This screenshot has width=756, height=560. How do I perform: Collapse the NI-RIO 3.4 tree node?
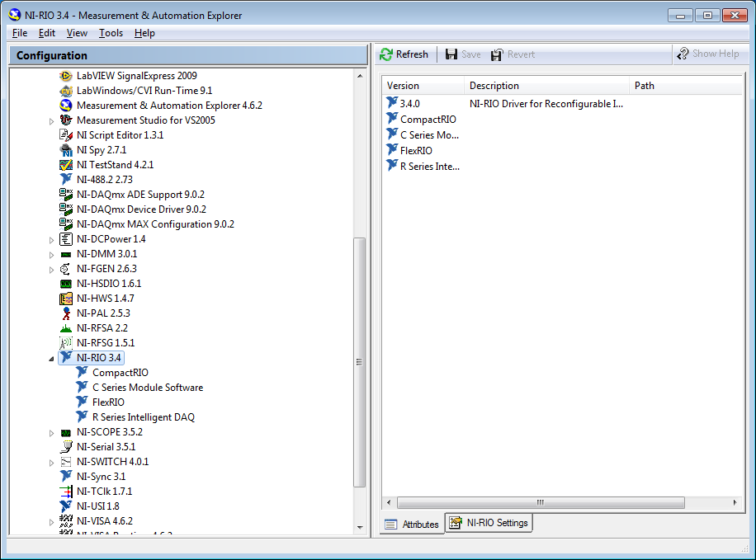tap(52, 359)
